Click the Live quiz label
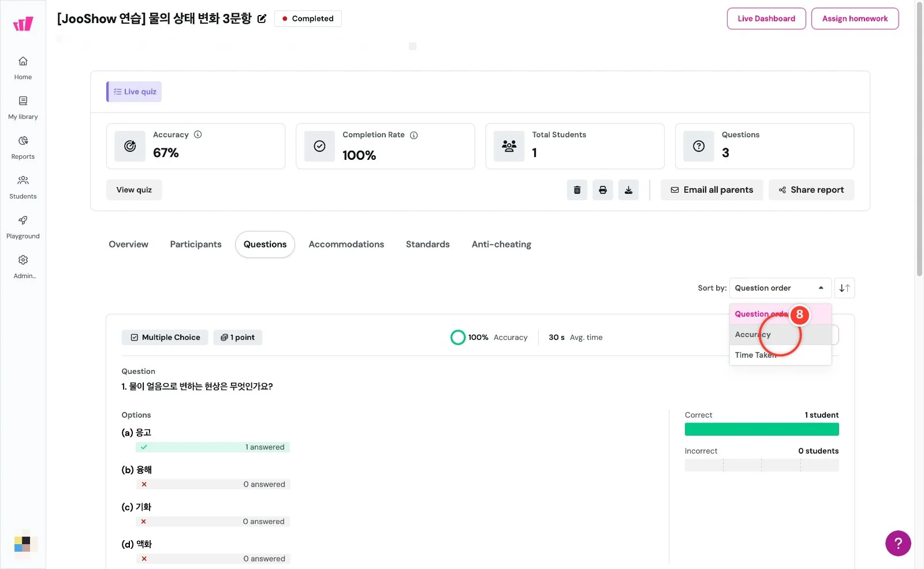 tap(135, 92)
